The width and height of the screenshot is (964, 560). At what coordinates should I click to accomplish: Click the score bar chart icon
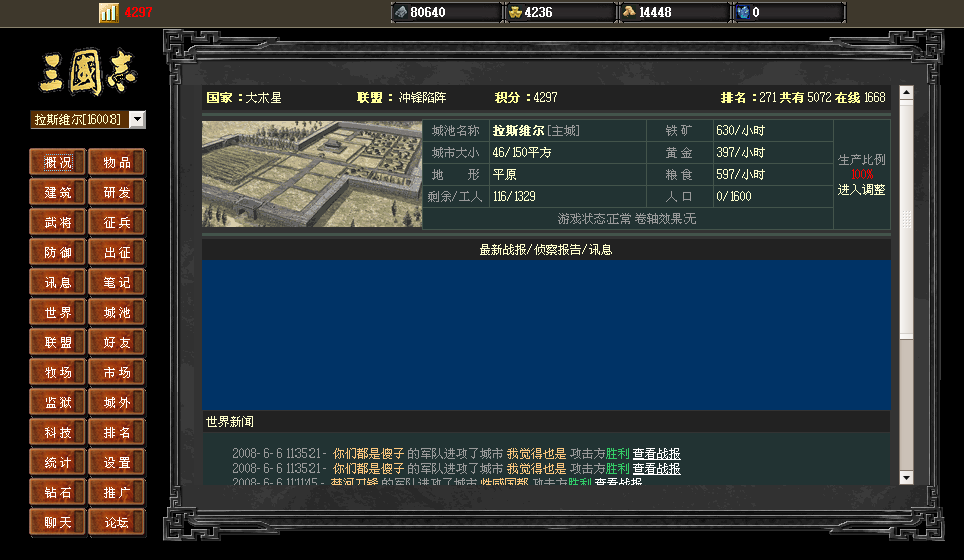108,12
